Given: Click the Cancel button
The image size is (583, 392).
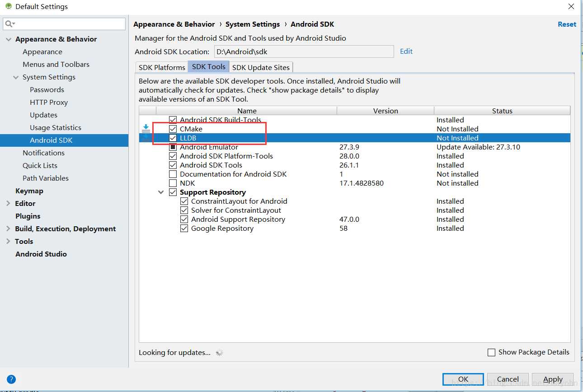Looking at the screenshot, I should click(508, 379).
